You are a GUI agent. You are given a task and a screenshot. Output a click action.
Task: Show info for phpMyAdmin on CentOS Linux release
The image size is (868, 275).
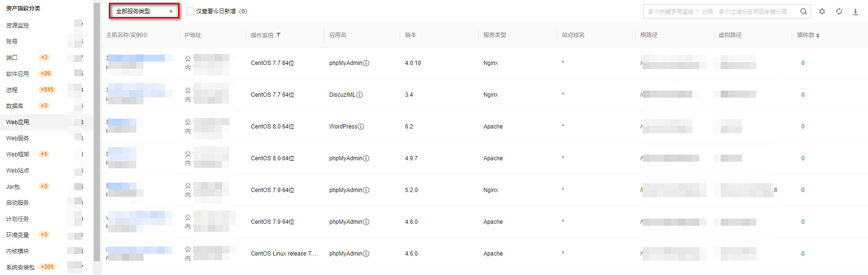click(x=366, y=254)
